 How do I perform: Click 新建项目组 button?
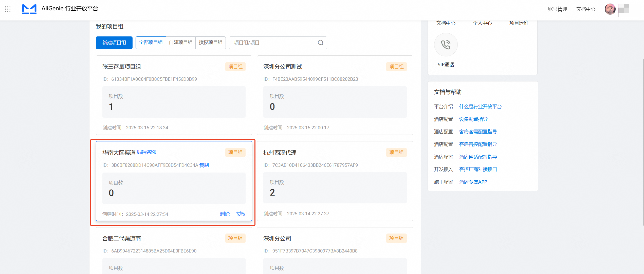(x=114, y=43)
